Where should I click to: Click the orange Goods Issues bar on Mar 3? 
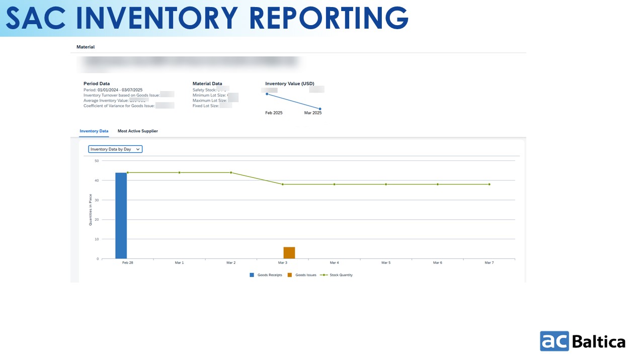[289, 253]
